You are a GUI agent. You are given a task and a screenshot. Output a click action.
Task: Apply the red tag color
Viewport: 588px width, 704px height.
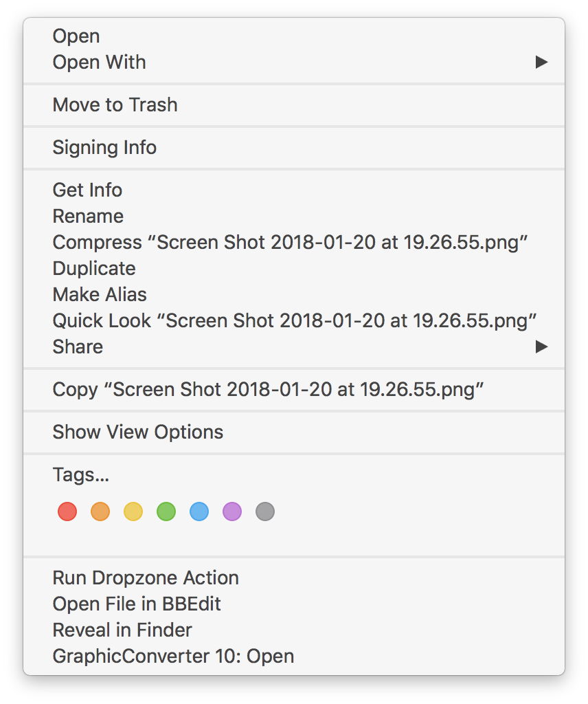[x=67, y=511]
